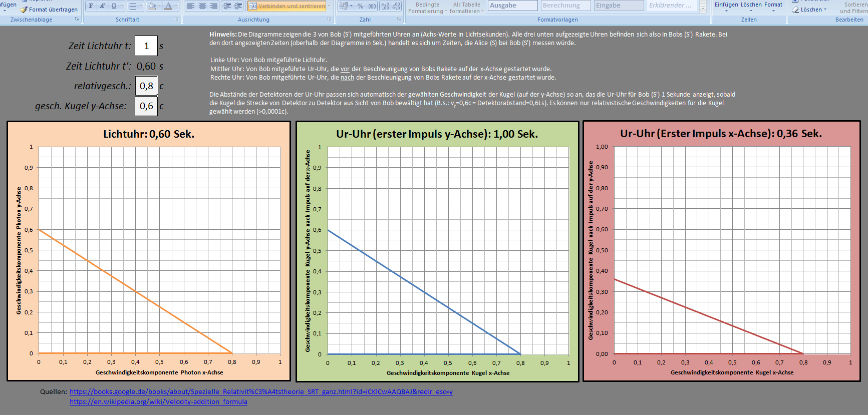Center align cell text
The height and width of the screenshot is (415, 868).
click(202, 6)
